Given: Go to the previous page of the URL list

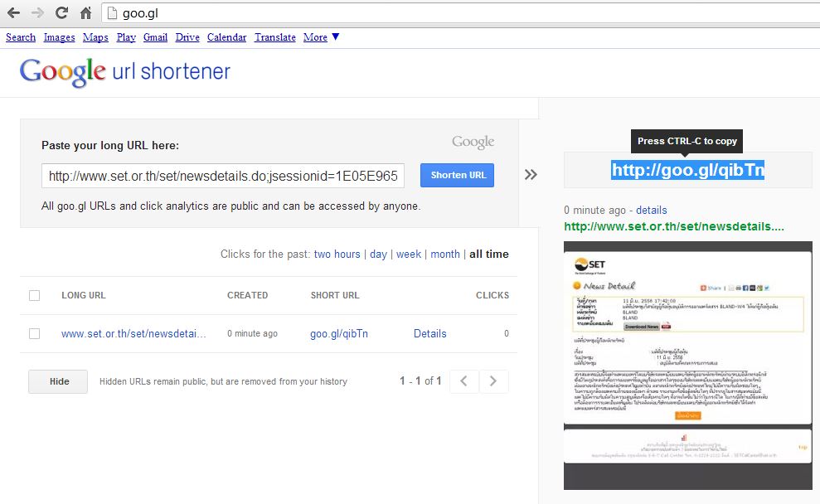Looking at the screenshot, I should tap(463, 381).
